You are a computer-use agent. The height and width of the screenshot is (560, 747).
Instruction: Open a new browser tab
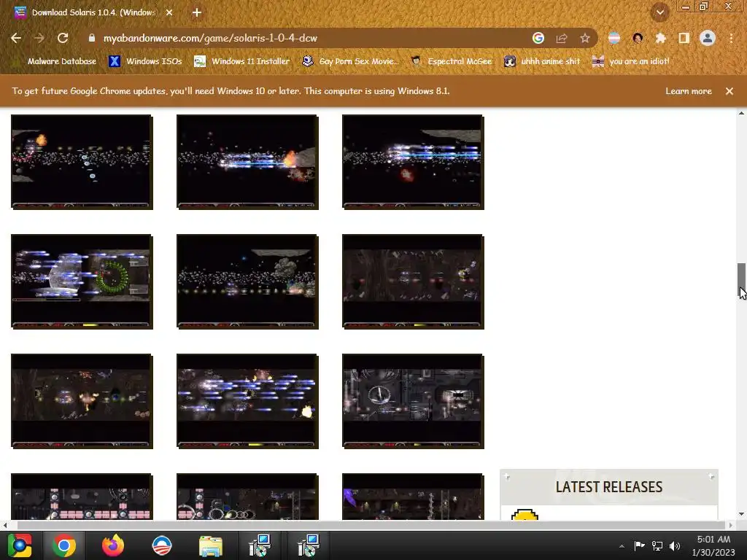[x=197, y=12]
